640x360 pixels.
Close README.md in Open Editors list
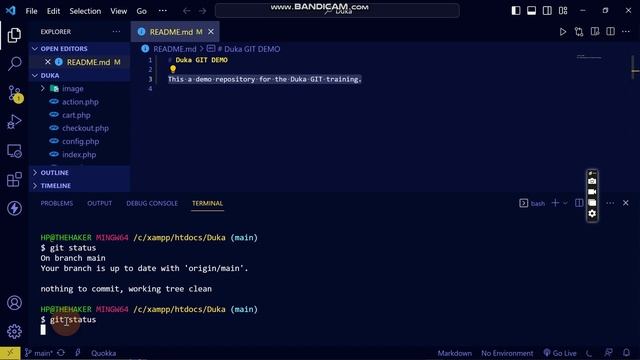(x=48, y=62)
